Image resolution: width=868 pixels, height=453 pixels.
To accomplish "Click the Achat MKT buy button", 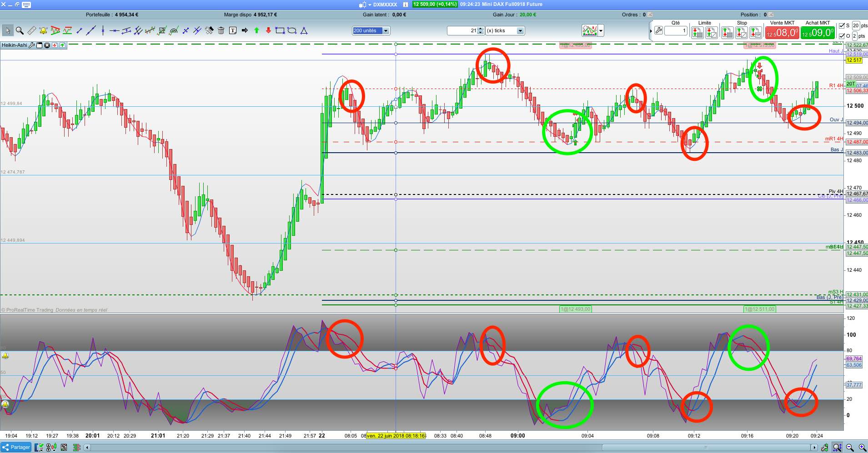I will point(818,33).
